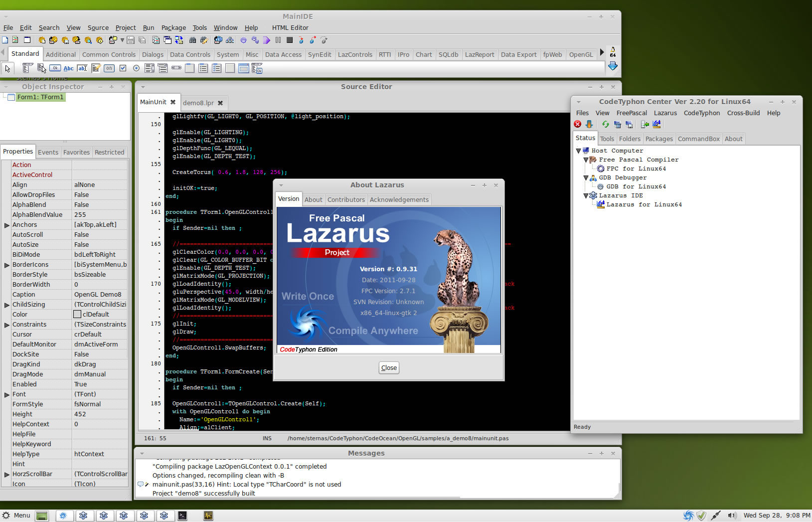Screen dimensions: 812x522
Task: Select the TEdit 'ab' component in palette
Action: [82, 68]
